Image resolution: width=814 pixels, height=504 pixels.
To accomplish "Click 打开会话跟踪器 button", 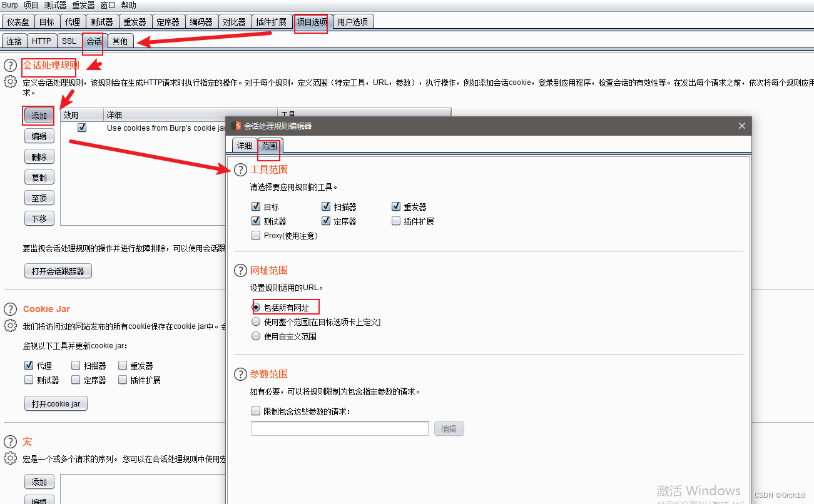I will click(58, 271).
